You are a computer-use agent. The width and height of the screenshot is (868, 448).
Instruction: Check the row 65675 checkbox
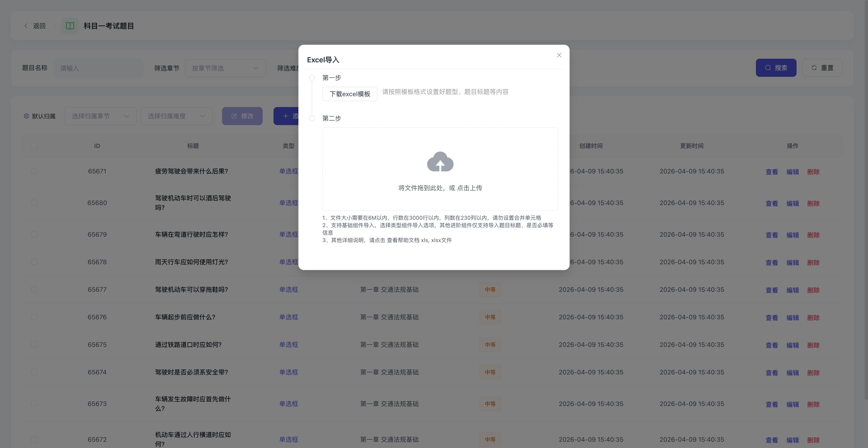[34, 345]
